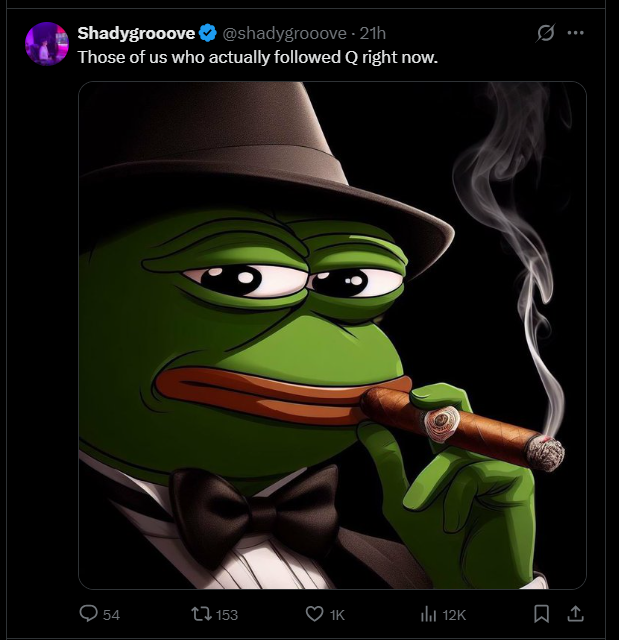The image size is (619, 640).
Task: Open the reply speech bubble icon
Action: pos(89,613)
